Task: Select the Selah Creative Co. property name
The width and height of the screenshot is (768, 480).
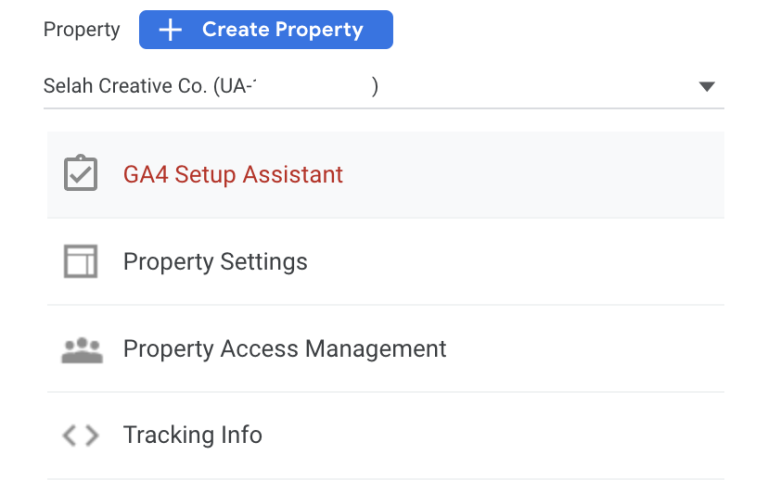Action: pos(125,87)
